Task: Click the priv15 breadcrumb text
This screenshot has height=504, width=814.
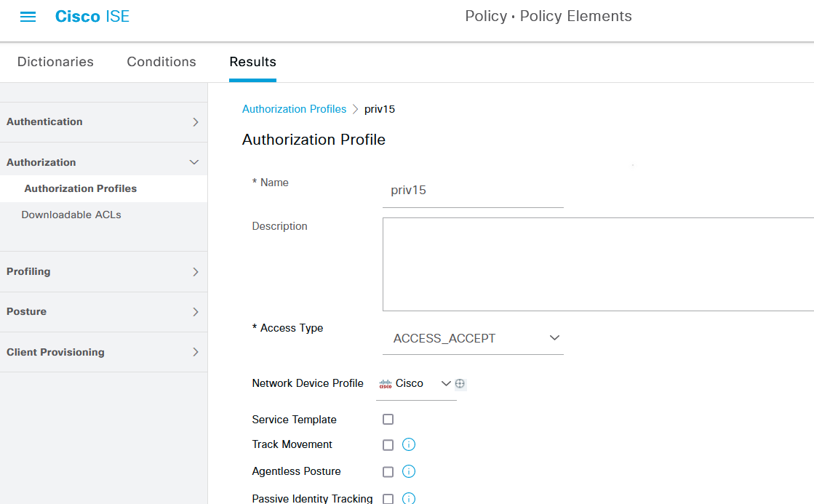Action: (x=380, y=109)
